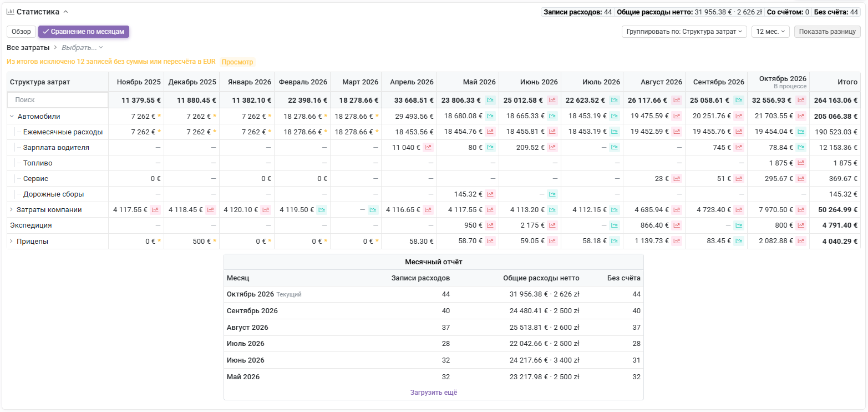
Task: Click the Без счёта: 44 summary badge
Action: [x=836, y=12]
